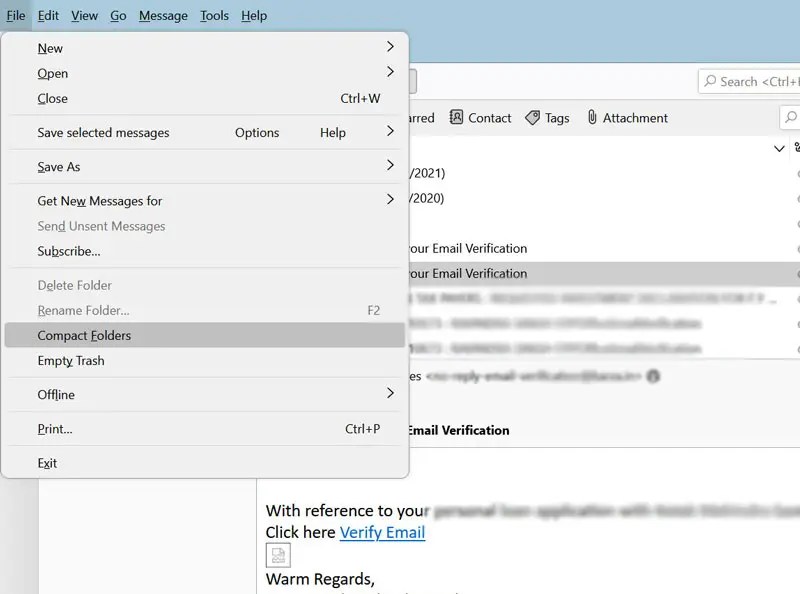800x594 pixels.
Task: Select Compact Folders
Action: [206, 335]
